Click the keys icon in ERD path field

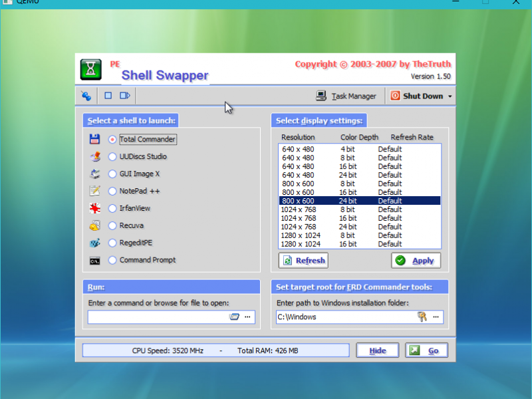[x=422, y=317]
